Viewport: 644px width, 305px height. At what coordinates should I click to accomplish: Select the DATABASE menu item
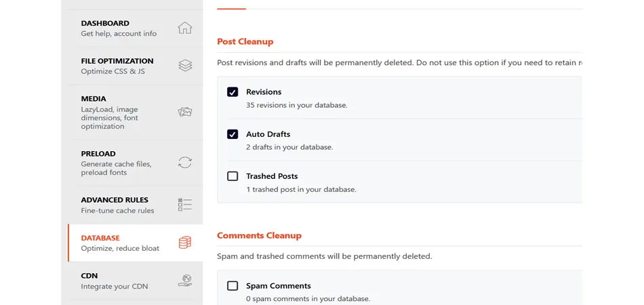pyautogui.click(x=136, y=243)
